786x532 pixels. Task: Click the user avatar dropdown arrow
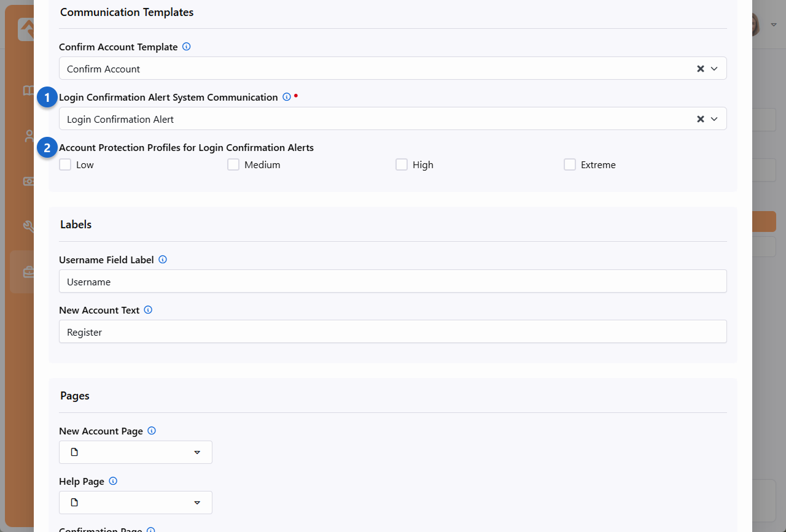click(773, 25)
